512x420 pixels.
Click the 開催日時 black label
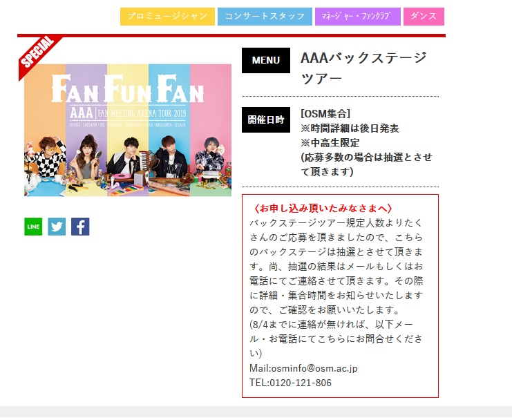[x=266, y=120]
